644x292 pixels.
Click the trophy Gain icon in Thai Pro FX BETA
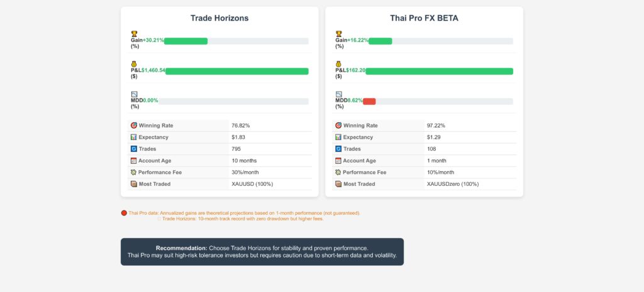338,34
